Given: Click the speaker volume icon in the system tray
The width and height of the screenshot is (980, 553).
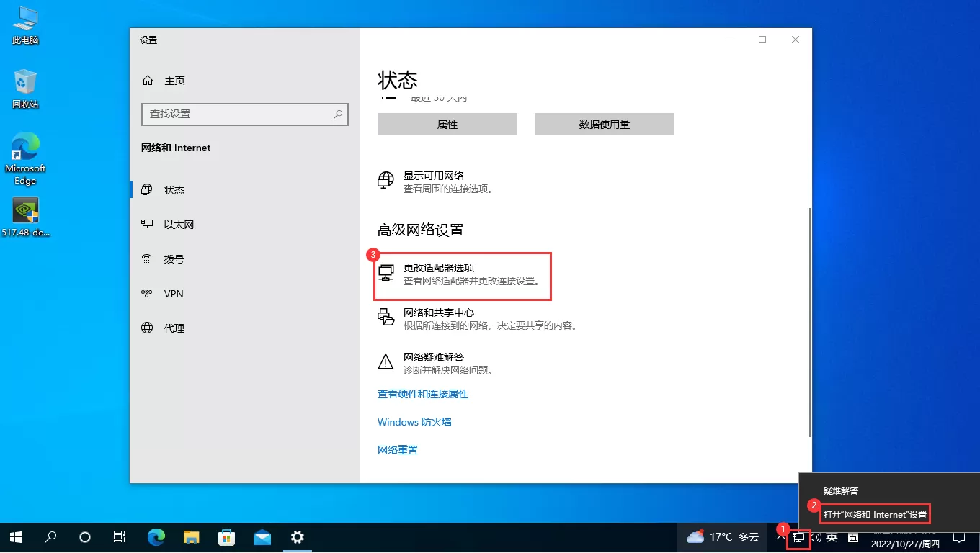Looking at the screenshot, I should point(815,537).
